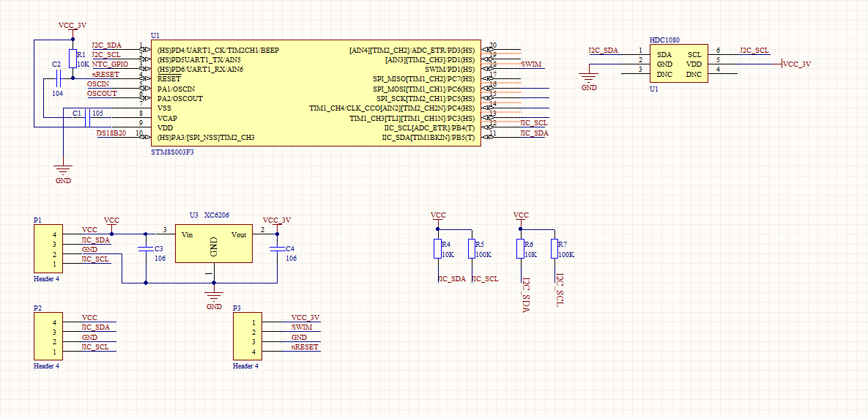Click the rotated I2C_SCL label under R7
The width and height of the screenshot is (868, 419).
[x=560, y=290]
